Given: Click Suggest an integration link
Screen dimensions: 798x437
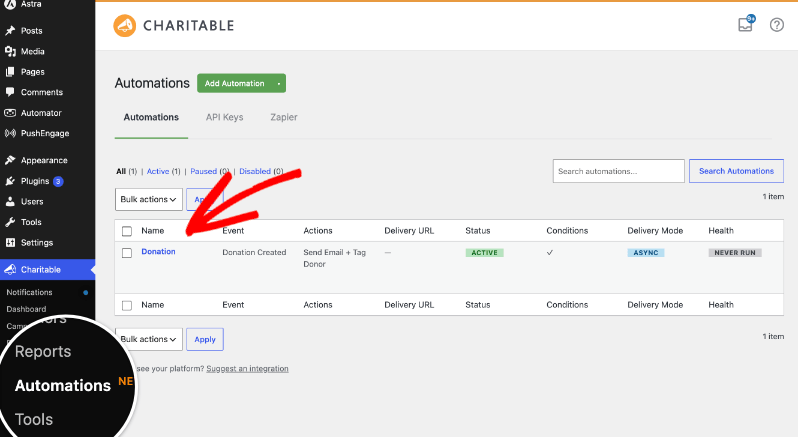Looking at the screenshot, I should (247, 369).
